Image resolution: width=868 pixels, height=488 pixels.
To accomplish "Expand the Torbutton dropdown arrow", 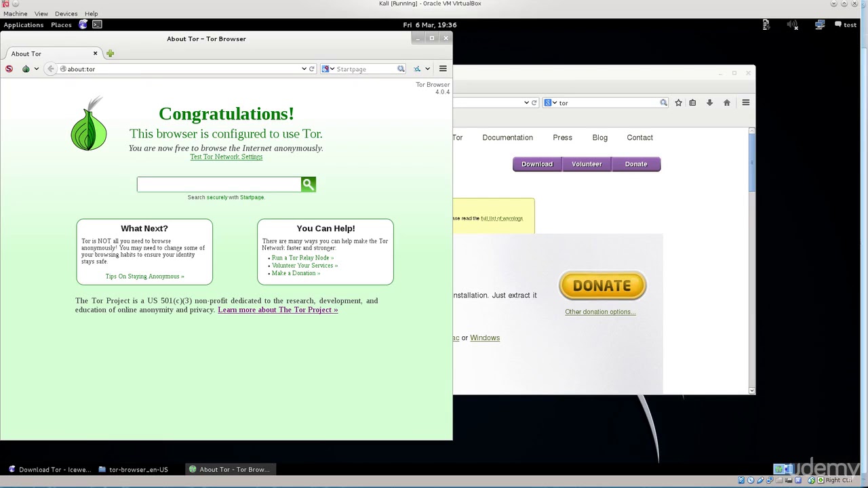I will (35, 69).
